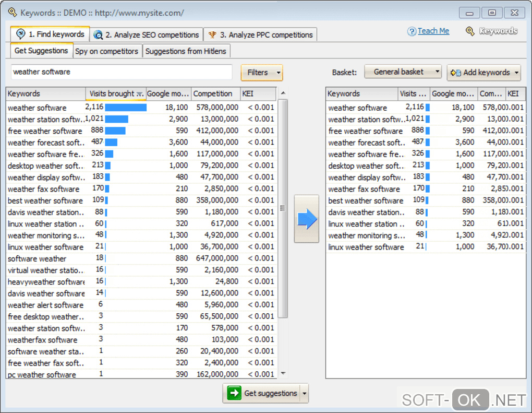Select 'software weather sta..' row
This screenshot has width=532, height=413.
(x=141, y=351)
